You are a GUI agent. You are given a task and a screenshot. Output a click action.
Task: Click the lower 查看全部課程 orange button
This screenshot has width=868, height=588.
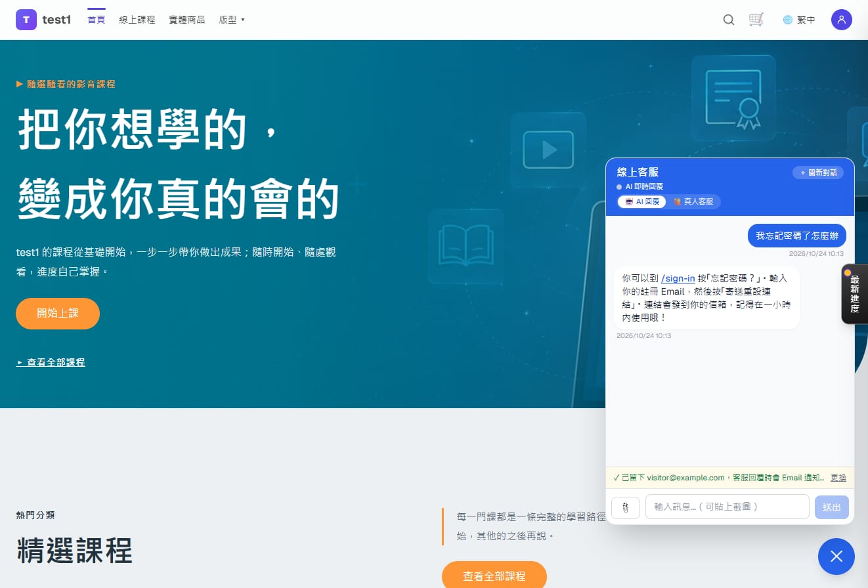[494, 575]
